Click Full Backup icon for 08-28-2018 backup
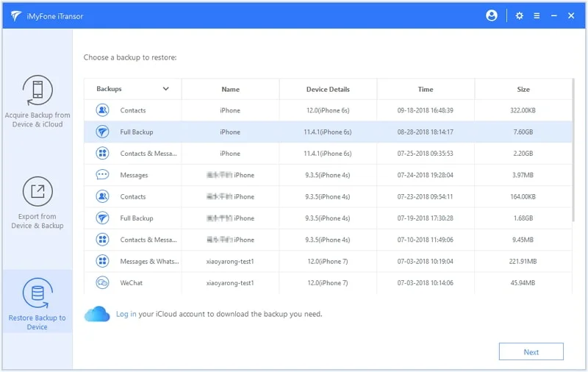 (x=102, y=132)
